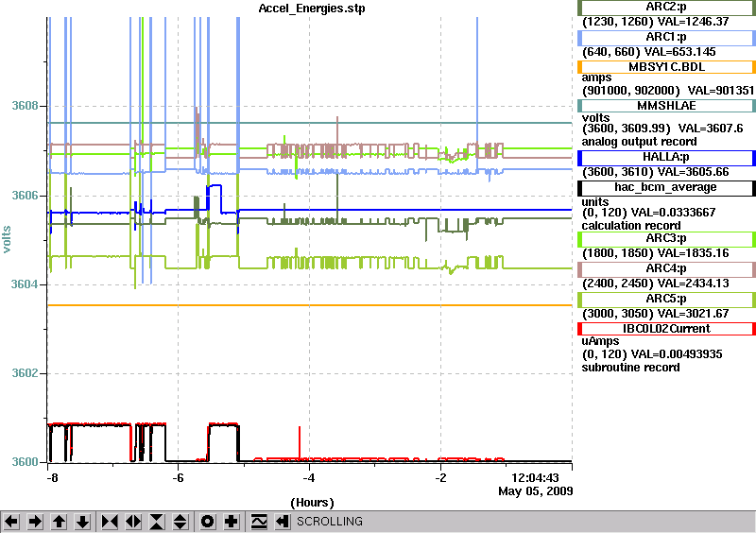This screenshot has height=533, width=756.
Task: Click the vertical zoom-out up/down triangles icon
Action: [180, 522]
